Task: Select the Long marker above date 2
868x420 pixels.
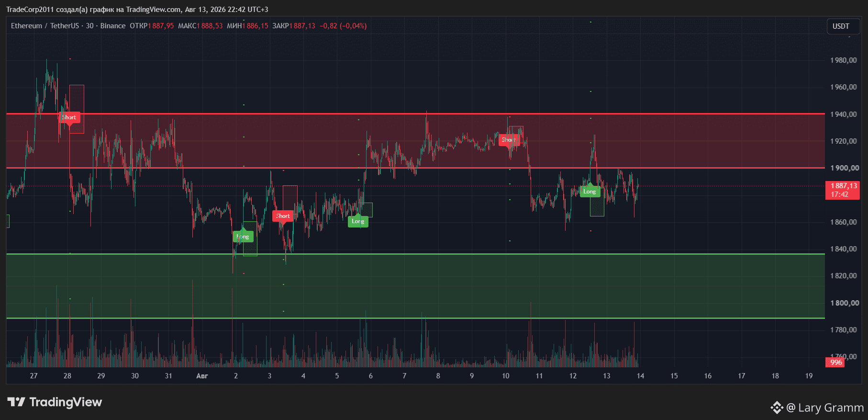Action: click(x=243, y=237)
